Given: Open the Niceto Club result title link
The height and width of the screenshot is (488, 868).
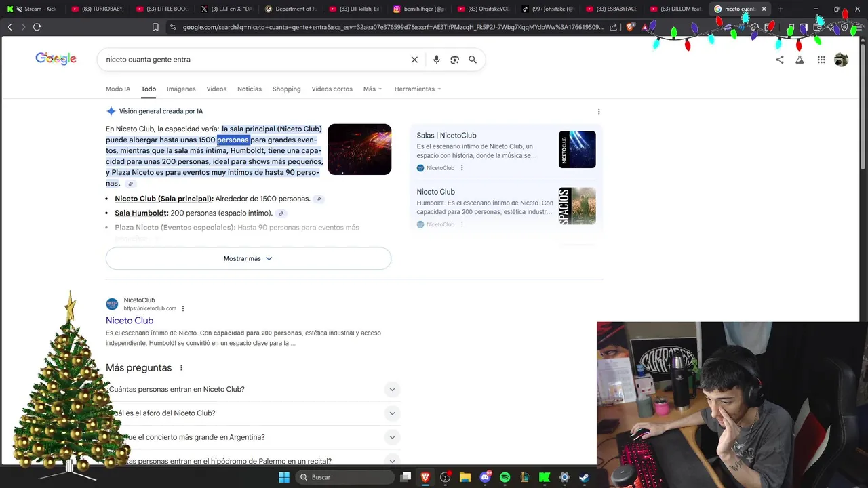Looking at the screenshot, I should pyautogui.click(x=130, y=321).
